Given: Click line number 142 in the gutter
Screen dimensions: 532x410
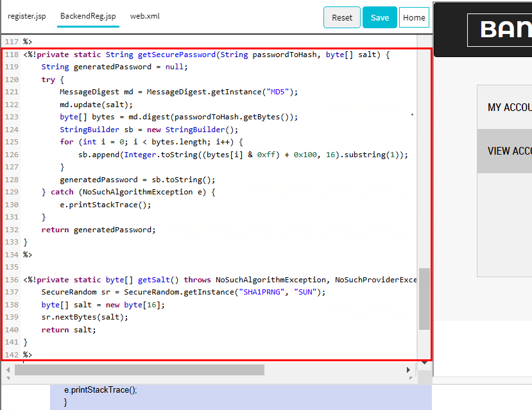Looking at the screenshot, I should (12, 355).
